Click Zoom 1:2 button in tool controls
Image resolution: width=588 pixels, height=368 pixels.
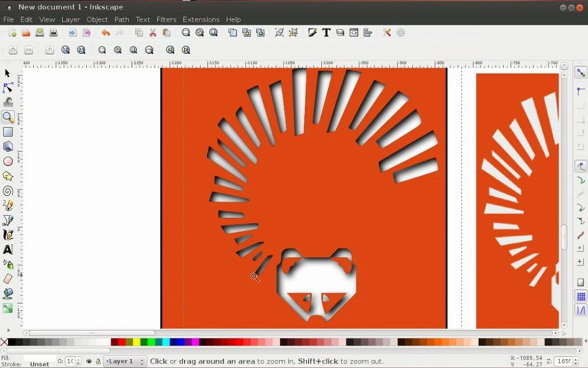(65, 50)
